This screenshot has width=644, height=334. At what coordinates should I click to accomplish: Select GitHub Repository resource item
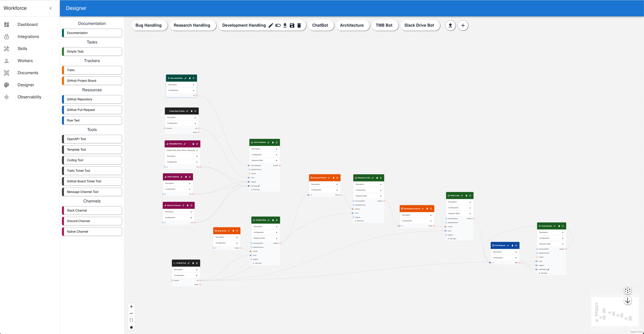coord(92,99)
